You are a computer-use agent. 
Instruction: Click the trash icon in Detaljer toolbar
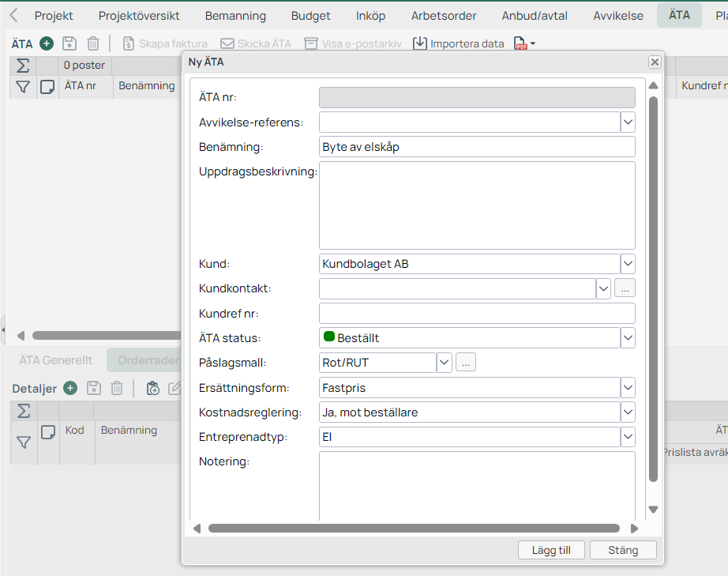coord(117,388)
